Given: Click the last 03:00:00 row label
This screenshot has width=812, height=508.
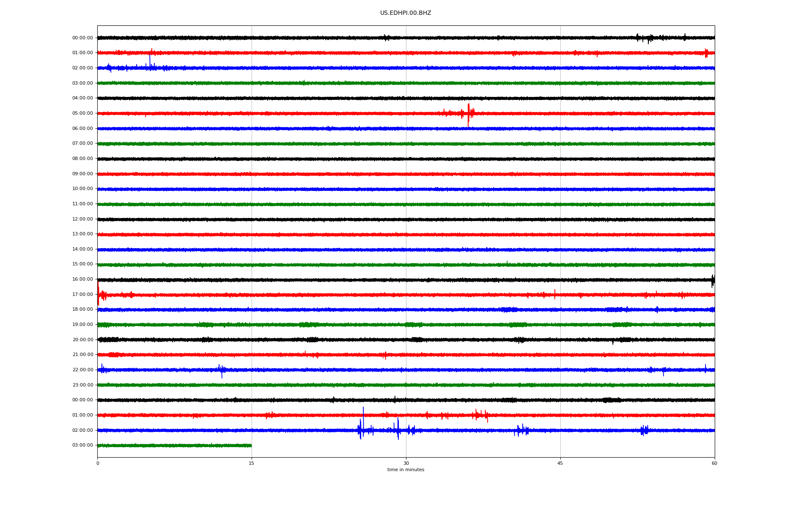Looking at the screenshot, I should [x=82, y=445].
